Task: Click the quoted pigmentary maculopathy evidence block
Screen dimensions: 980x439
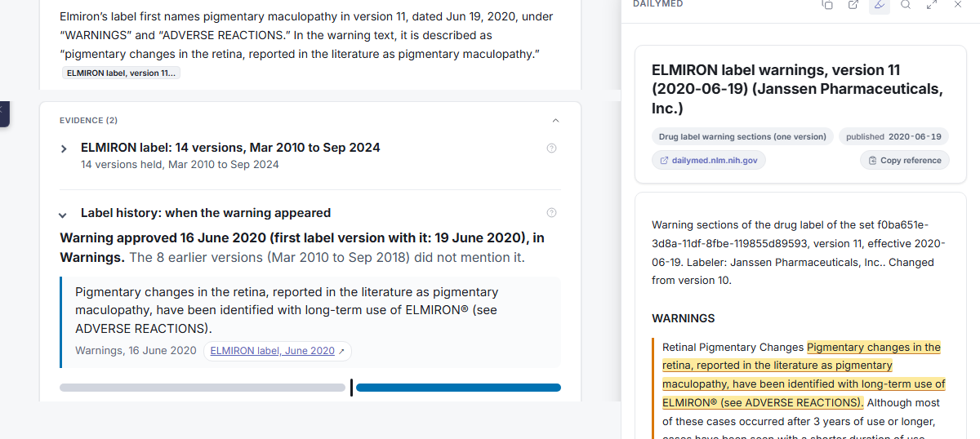Action: (x=310, y=322)
